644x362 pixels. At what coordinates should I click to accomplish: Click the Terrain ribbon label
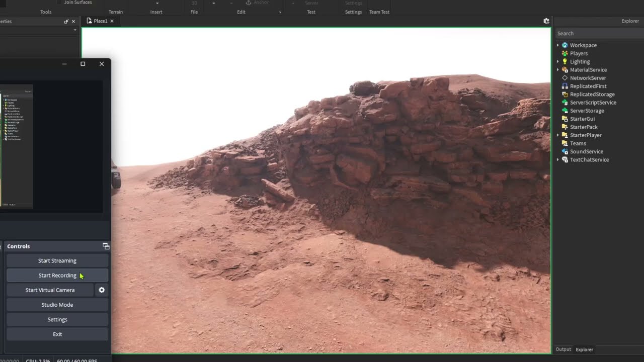pos(116,12)
